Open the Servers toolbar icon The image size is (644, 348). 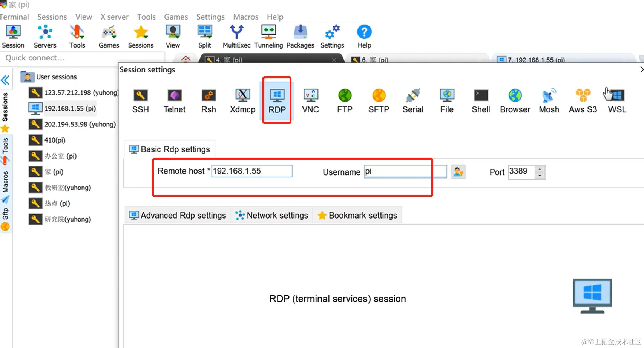click(x=45, y=37)
